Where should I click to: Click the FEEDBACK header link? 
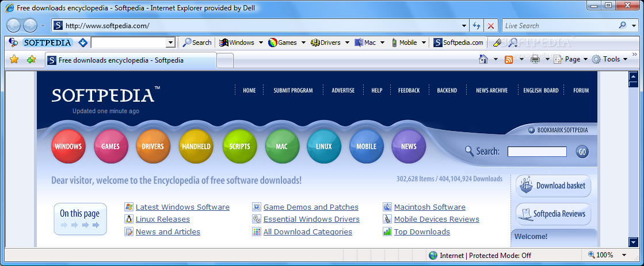(409, 90)
